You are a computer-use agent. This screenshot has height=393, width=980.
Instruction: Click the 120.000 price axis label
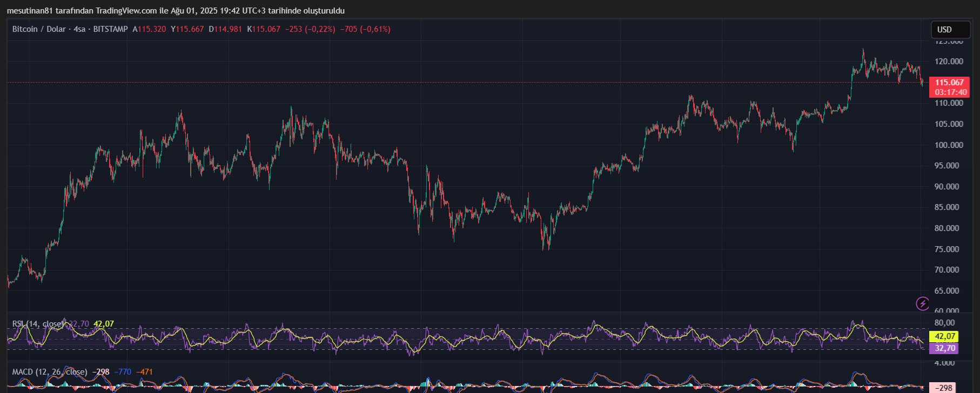coord(949,62)
